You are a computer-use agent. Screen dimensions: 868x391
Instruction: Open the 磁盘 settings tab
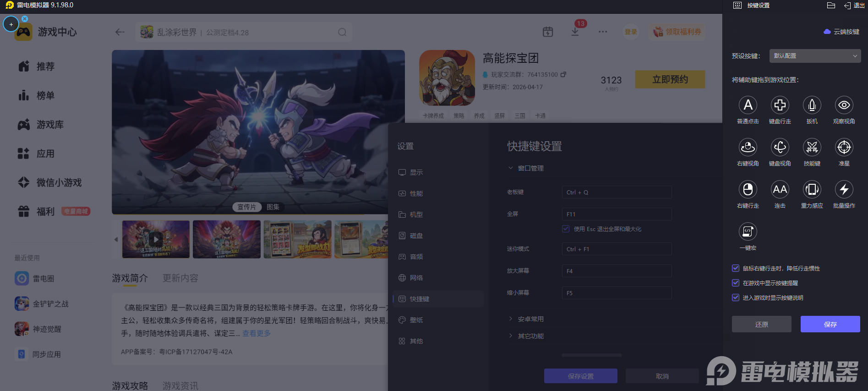tap(438, 236)
